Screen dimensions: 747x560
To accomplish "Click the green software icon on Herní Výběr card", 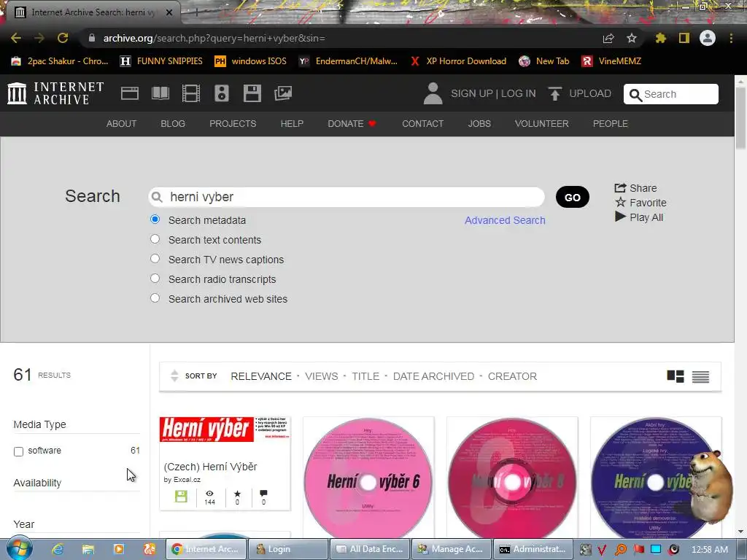I will click(181, 496).
